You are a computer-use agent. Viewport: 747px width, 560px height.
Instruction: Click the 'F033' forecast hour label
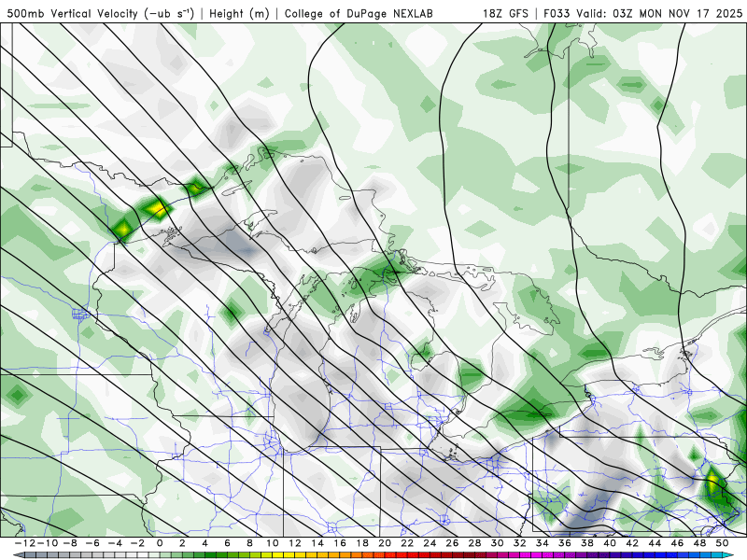(x=557, y=13)
